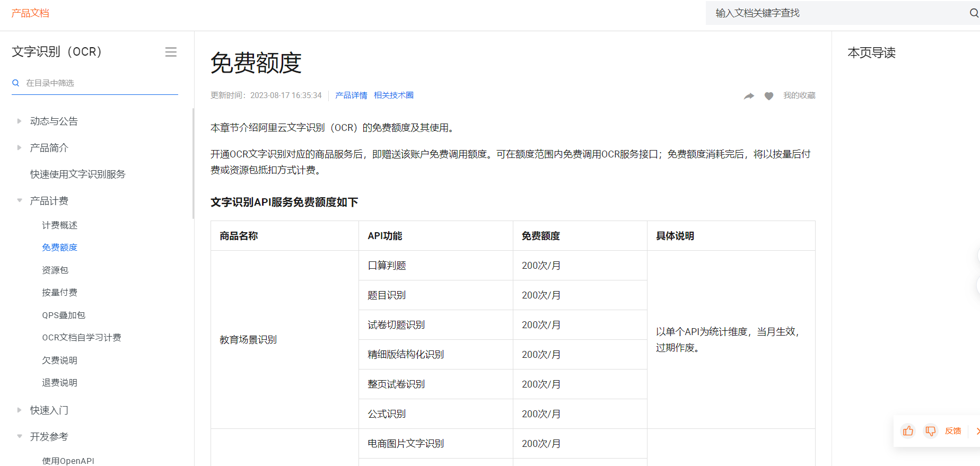Screen dimensions: 980x466
Task: Open 欠费说明 page
Action: (x=59, y=361)
